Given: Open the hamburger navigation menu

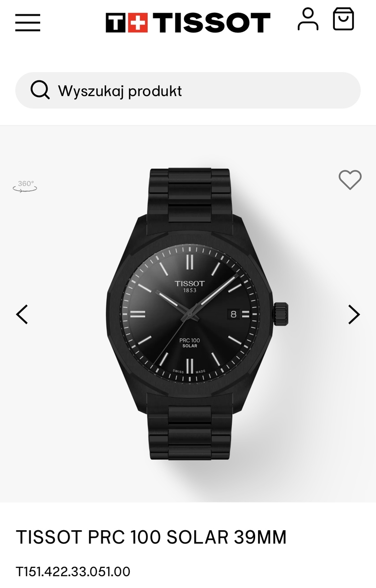Looking at the screenshot, I should point(27,23).
